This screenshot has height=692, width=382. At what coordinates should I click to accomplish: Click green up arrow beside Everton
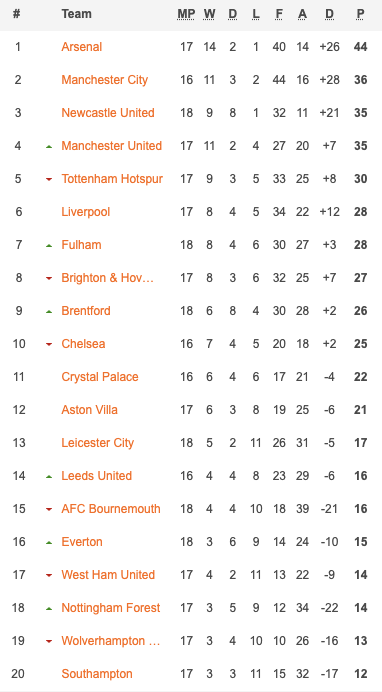coord(49,542)
